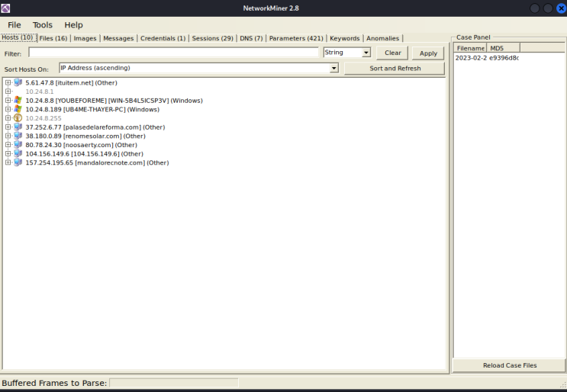Viewport: 567px width, 392px height.
Task: Click the Windows icon beside UB4ME-THAYER-PC
Action: click(x=18, y=109)
